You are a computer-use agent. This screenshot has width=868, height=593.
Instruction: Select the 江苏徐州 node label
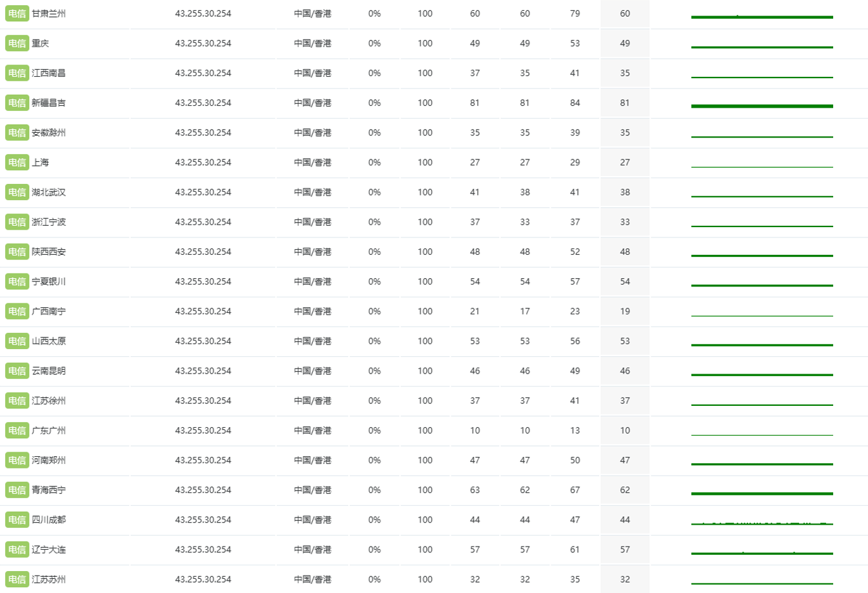[x=49, y=401]
